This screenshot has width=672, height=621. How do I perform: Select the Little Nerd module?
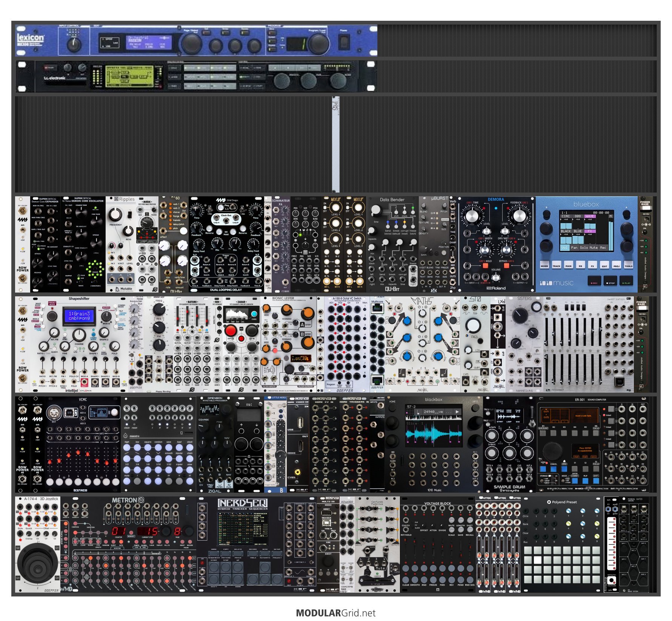click(x=275, y=444)
